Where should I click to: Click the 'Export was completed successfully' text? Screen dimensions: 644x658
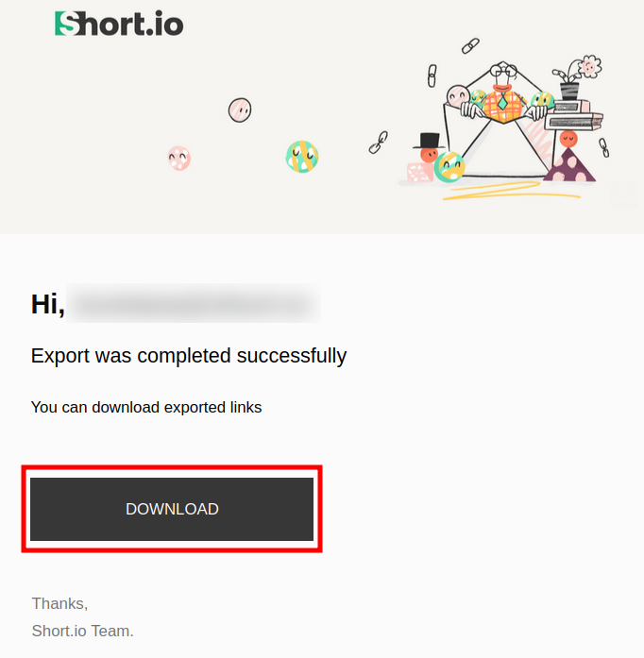[x=189, y=356]
